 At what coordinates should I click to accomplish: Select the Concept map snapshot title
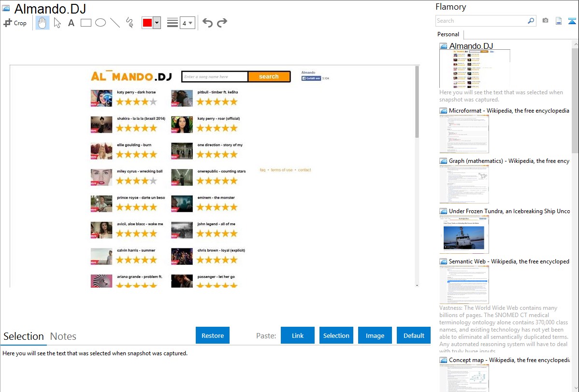point(509,360)
